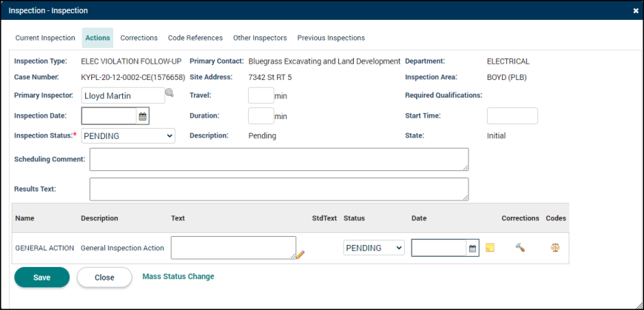Click the BOYD (PLB) inspection area value

click(506, 77)
